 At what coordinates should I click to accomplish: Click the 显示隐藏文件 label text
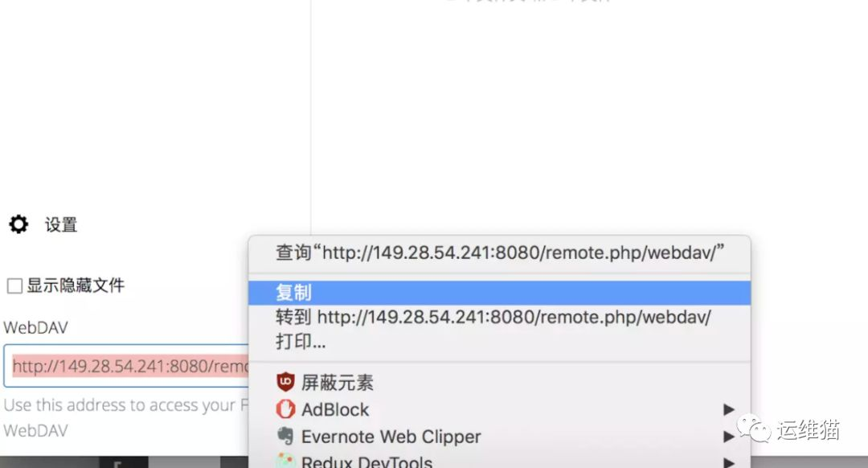[x=76, y=285]
